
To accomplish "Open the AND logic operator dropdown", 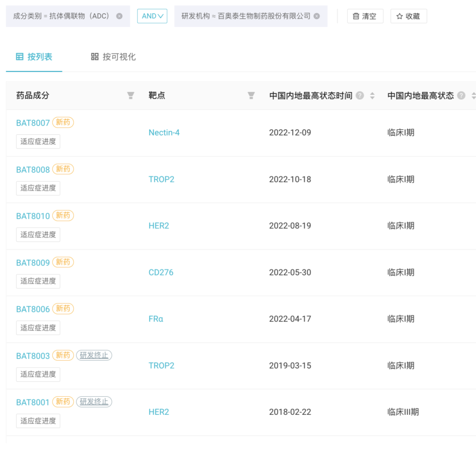I will (x=152, y=16).
